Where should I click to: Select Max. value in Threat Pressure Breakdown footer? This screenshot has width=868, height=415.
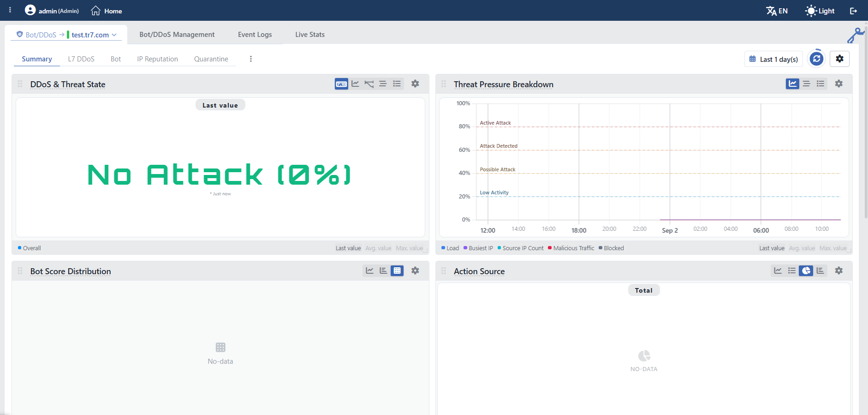833,248
